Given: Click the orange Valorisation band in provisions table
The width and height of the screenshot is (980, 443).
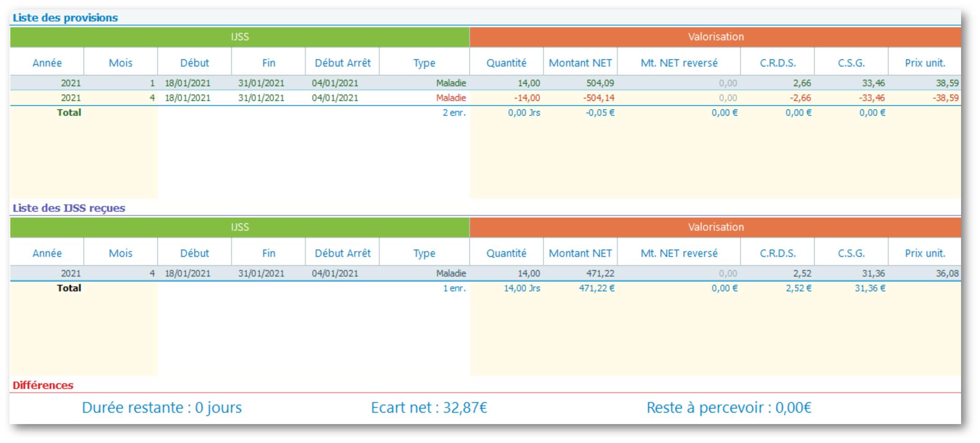Looking at the screenshot, I should coord(716,37).
